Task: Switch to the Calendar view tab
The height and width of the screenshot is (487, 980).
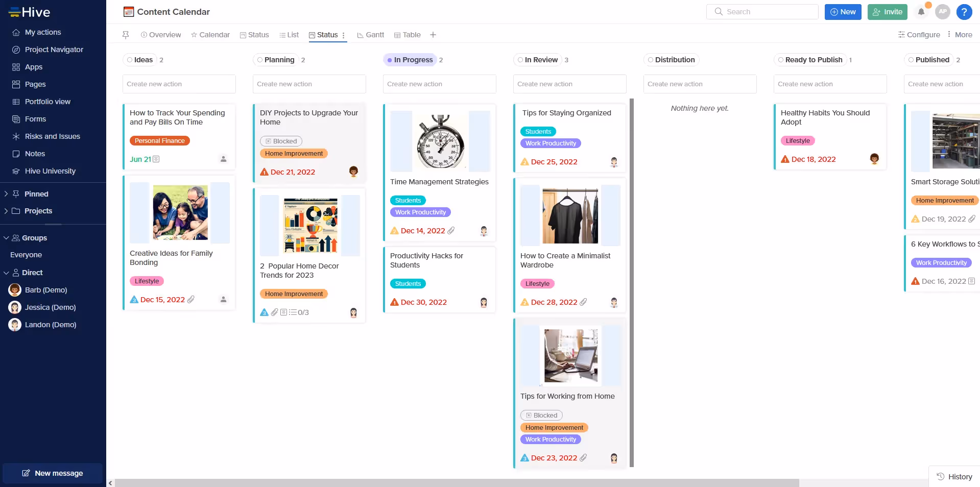Action: (x=210, y=35)
